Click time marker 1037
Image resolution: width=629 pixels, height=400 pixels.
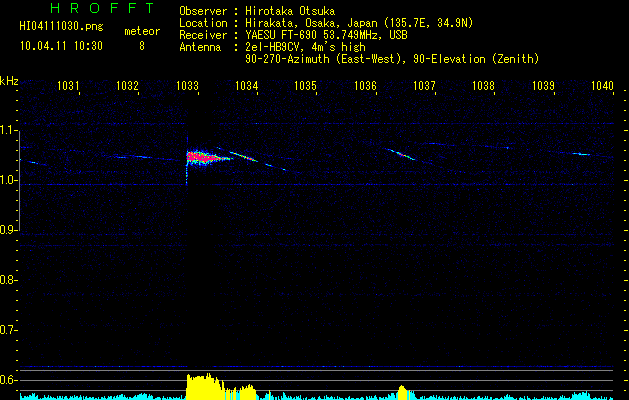tap(424, 86)
